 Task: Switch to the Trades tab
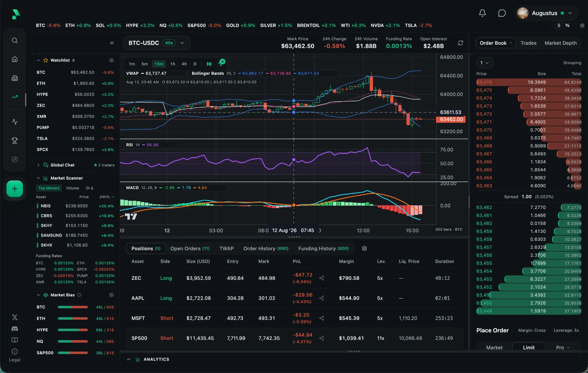(528, 43)
